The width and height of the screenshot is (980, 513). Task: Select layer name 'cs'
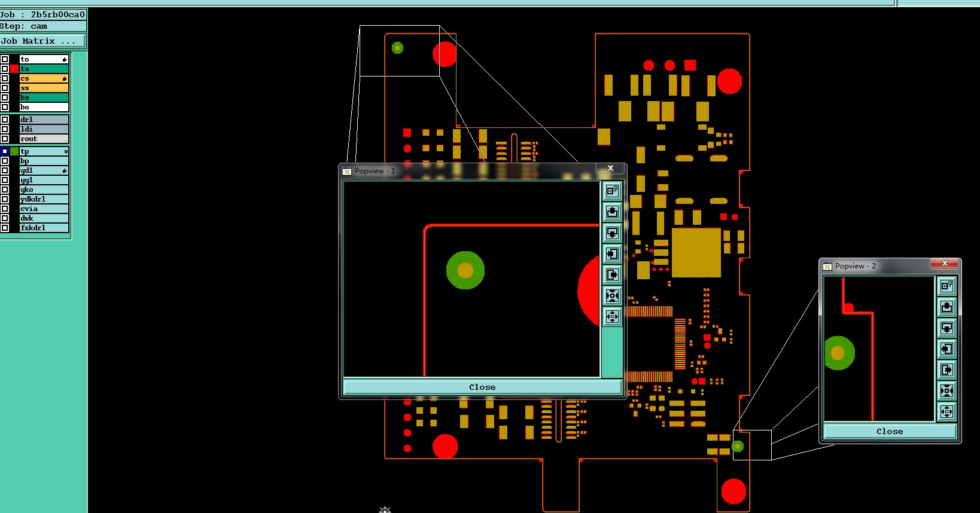click(x=44, y=78)
